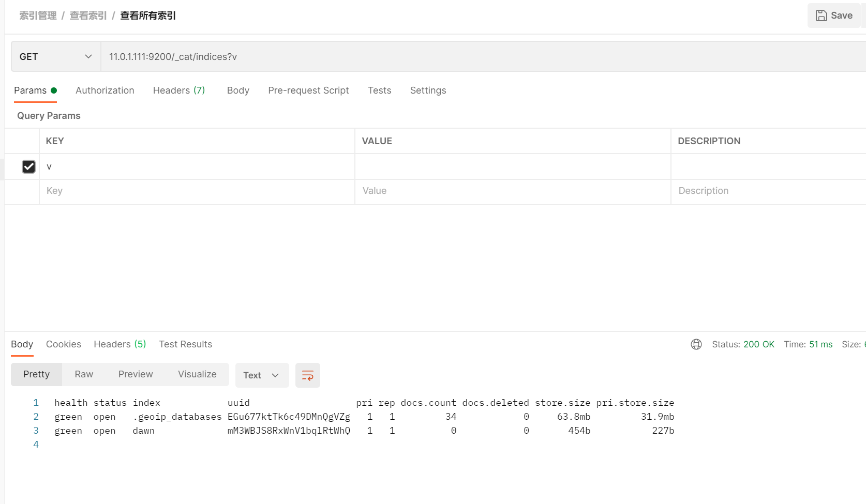
Task: Uncheck the v query param checkbox
Action: click(29, 166)
